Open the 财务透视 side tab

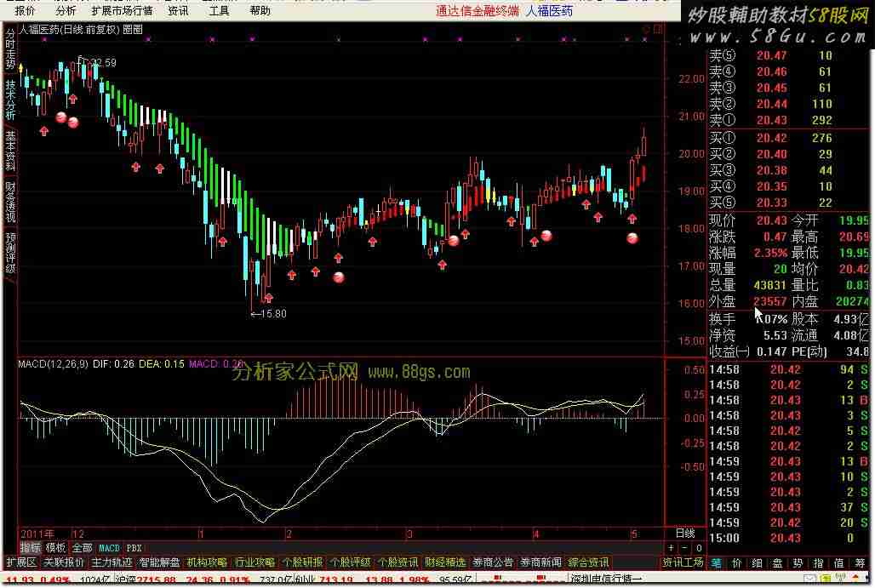[x=10, y=202]
